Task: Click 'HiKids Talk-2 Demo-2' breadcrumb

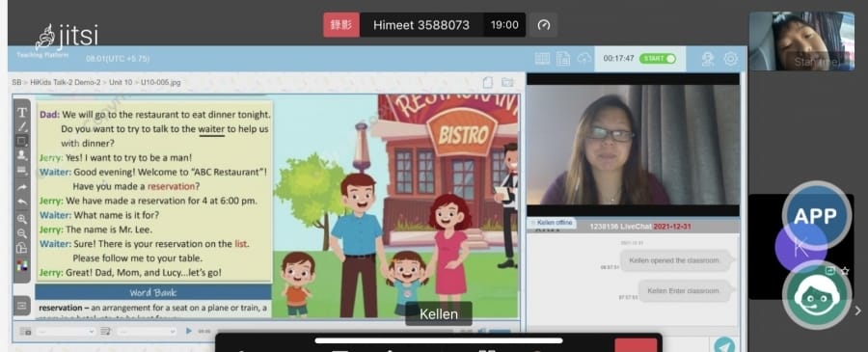Action: click(x=65, y=83)
